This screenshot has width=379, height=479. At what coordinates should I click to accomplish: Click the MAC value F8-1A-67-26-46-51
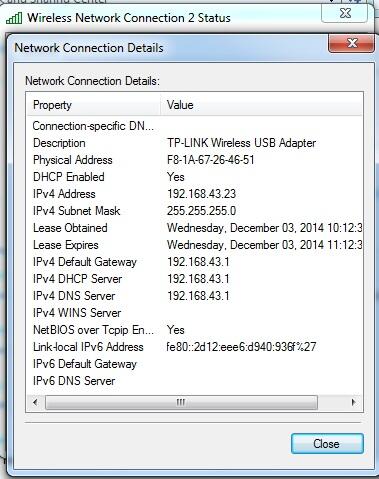coord(211,160)
